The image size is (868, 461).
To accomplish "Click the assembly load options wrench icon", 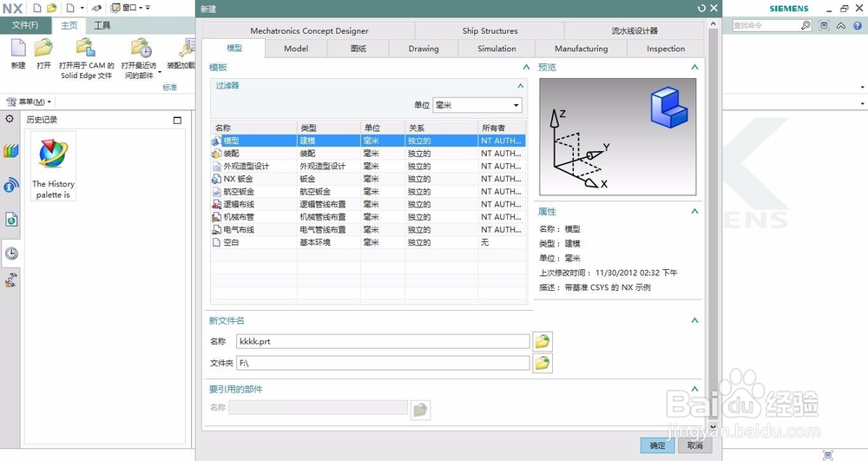I will point(187,48).
